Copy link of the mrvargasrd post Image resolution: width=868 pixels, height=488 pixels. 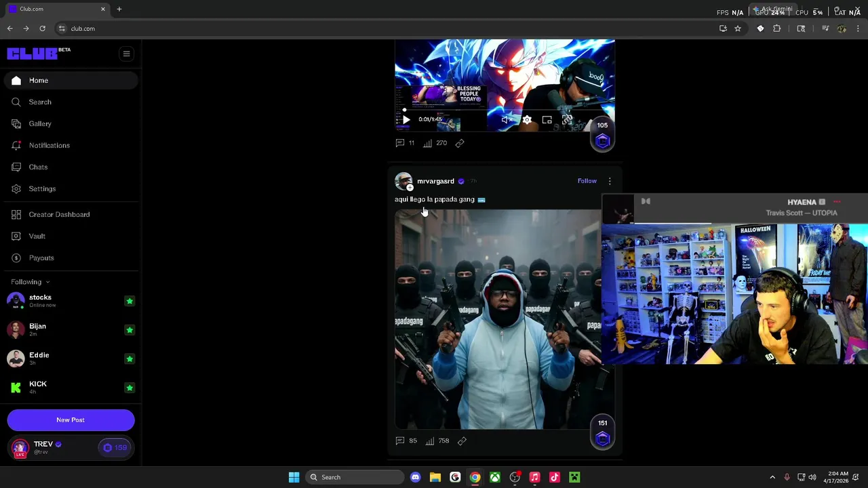click(x=462, y=441)
